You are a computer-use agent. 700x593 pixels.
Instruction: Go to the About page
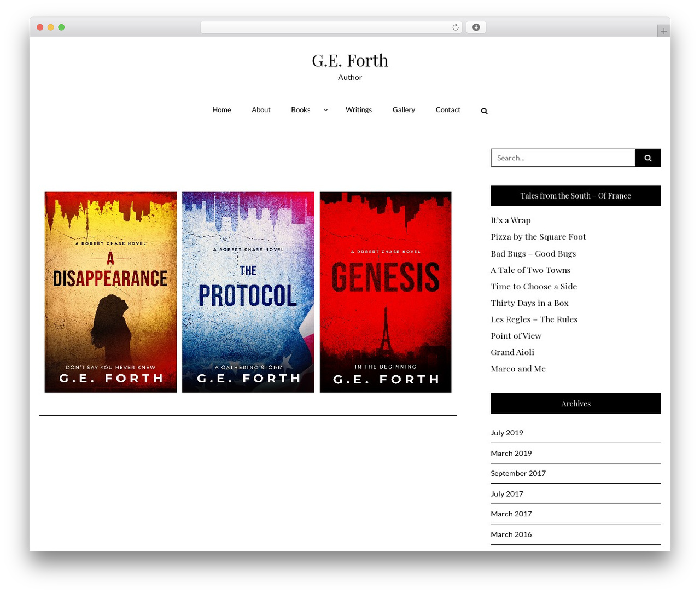click(261, 110)
